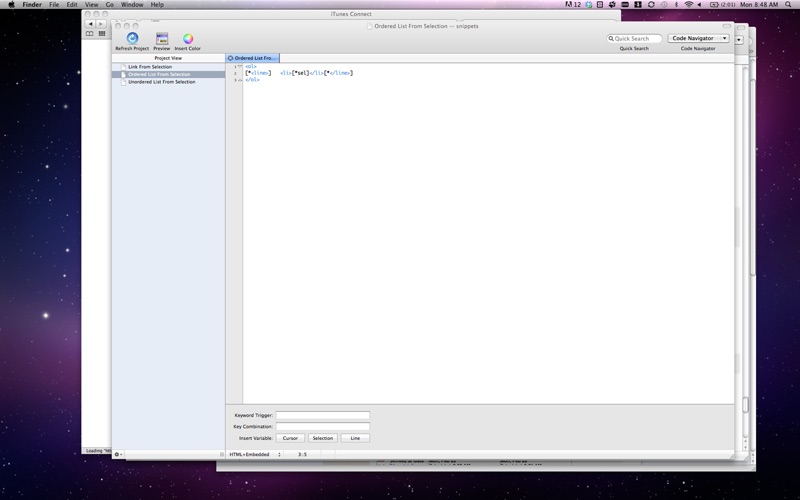Click the Insert Color wheel icon
Screen dimensions: 800x500
(x=188, y=39)
